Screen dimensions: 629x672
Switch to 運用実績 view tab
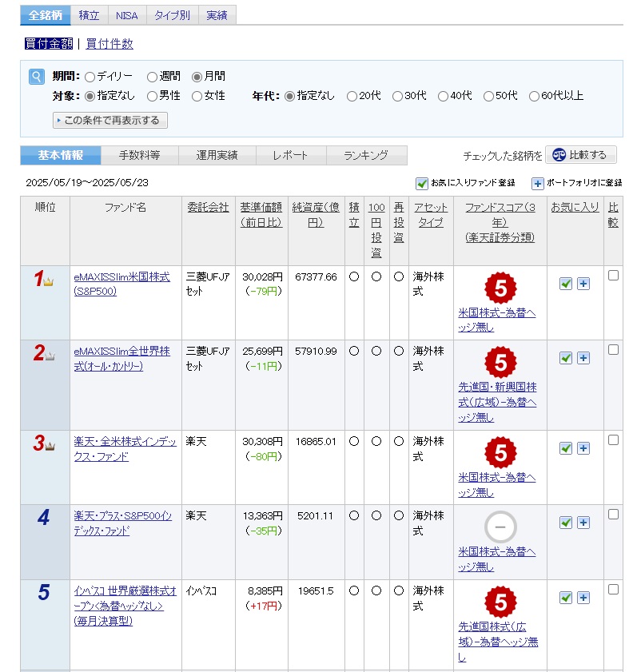[x=217, y=155]
